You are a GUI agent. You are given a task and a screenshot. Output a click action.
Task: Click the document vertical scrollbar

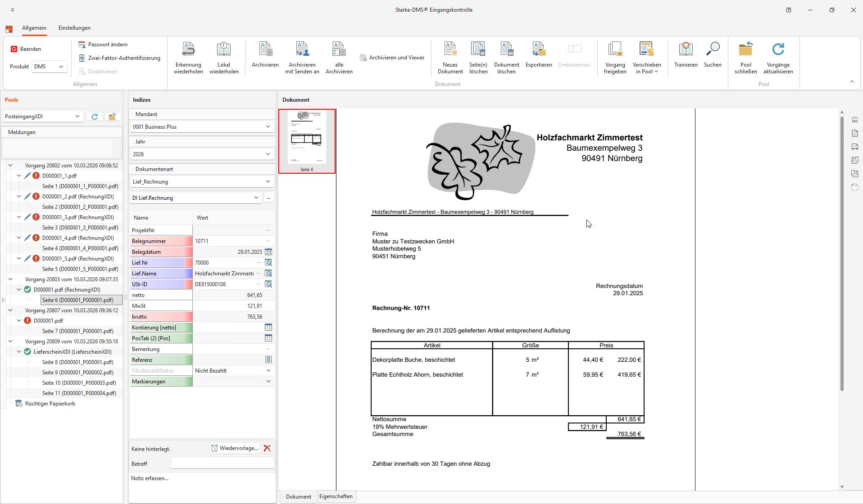click(x=842, y=253)
